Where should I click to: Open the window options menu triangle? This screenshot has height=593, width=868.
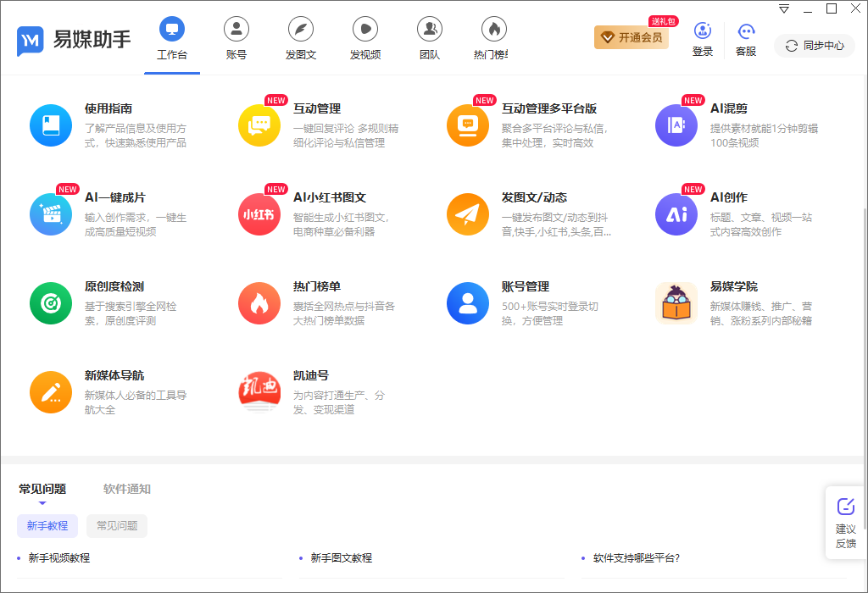(784, 8)
